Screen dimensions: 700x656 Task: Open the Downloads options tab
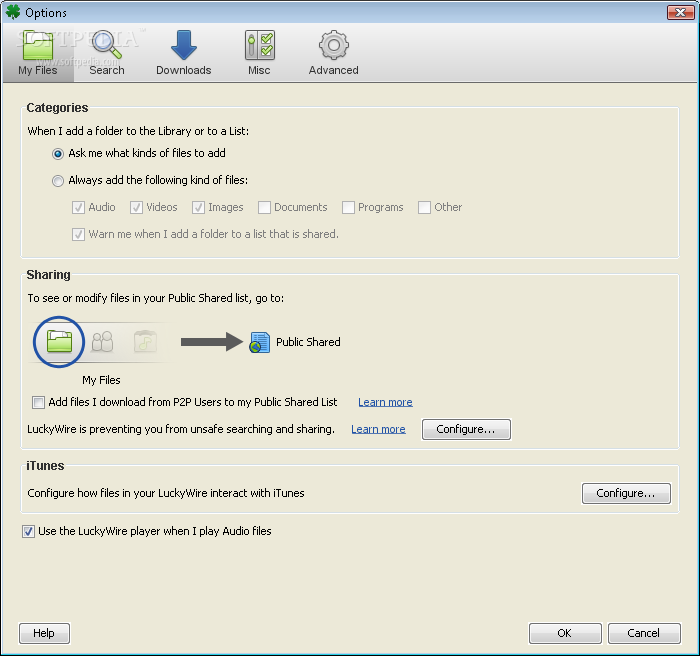(183, 53)
